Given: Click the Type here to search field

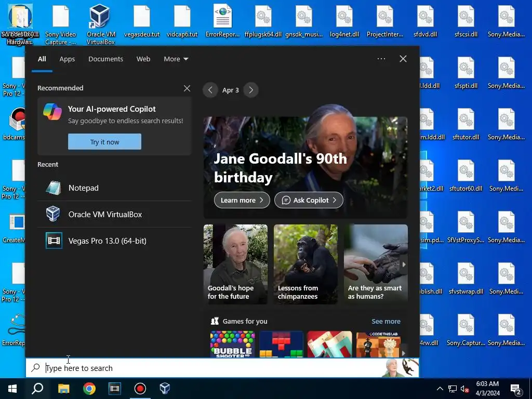Looking at the screenshot, I should (x=222, y=368).
